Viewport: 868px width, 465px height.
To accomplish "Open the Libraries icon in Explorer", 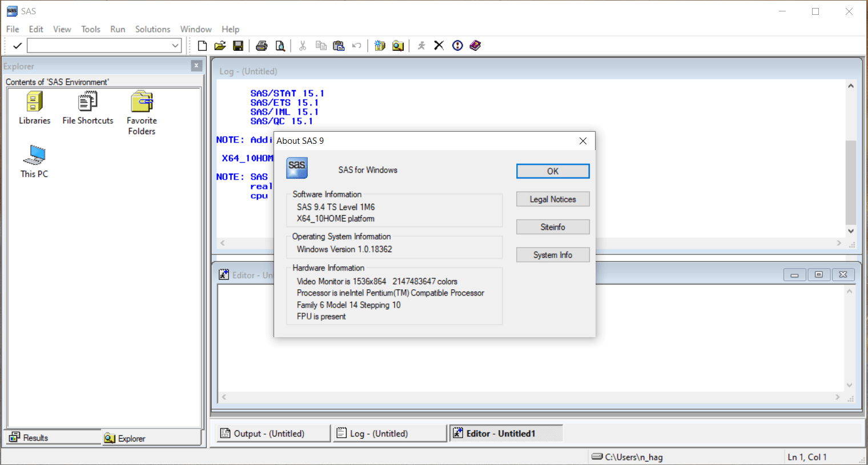I will pyautogui.click(x=34, y=108).
